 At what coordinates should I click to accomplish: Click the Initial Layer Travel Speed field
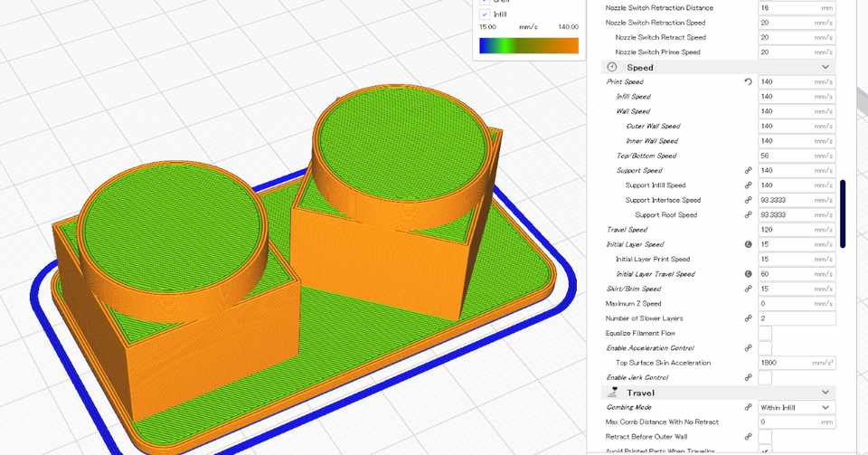point(797,274)
